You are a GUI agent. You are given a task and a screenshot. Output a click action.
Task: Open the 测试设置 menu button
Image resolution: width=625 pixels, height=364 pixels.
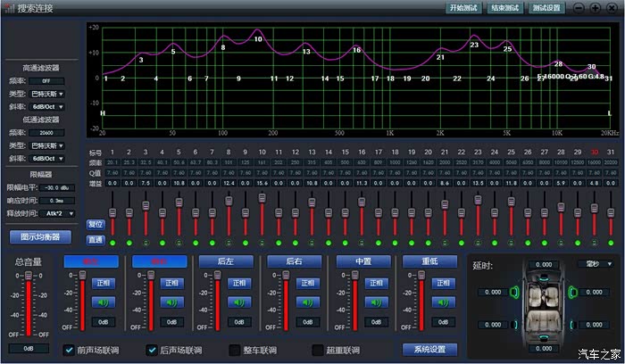[x=547, y=8]
